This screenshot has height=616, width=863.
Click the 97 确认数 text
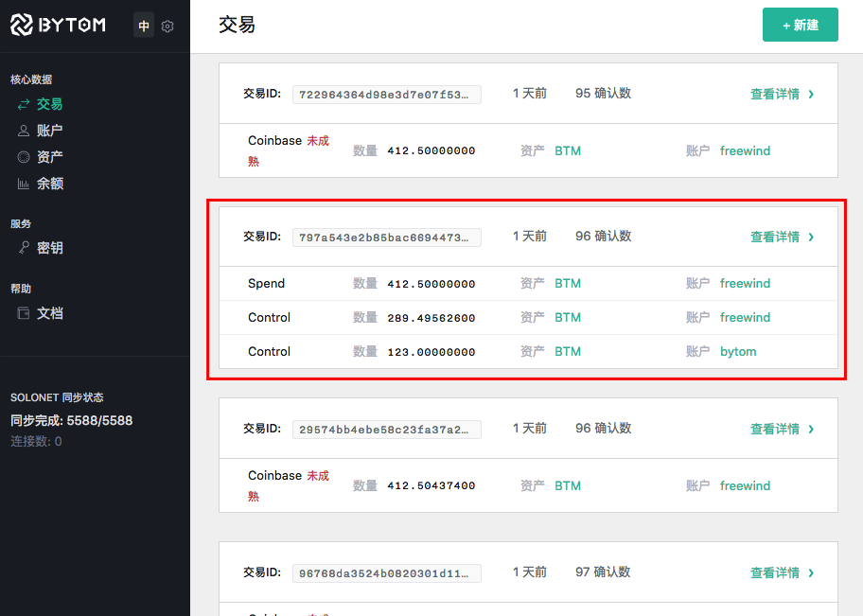click(x=603, y=572)
